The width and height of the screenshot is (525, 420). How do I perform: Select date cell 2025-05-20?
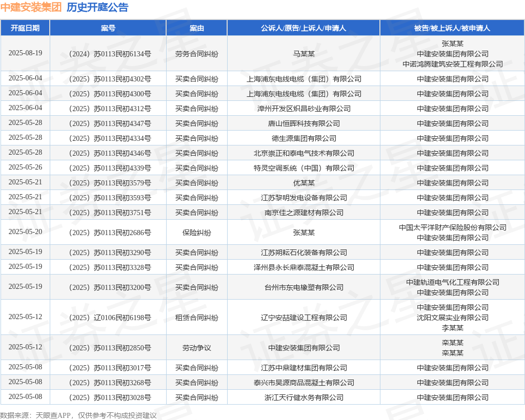coord(25,232)
